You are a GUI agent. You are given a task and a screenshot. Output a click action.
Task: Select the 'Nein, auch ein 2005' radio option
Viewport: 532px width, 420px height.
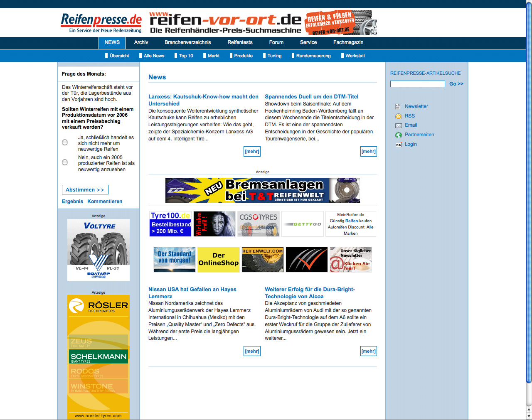[x=65, y=162]
